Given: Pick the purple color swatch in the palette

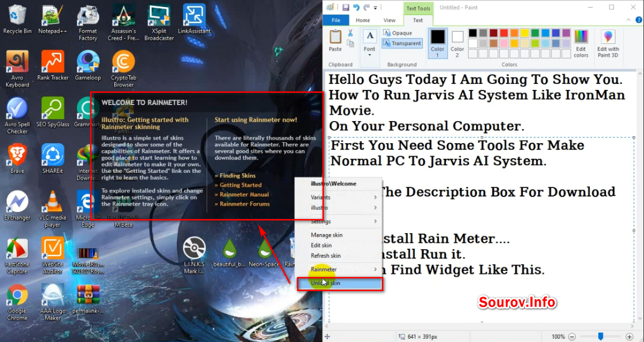Looking at the screenshot, I should (566, 33).
